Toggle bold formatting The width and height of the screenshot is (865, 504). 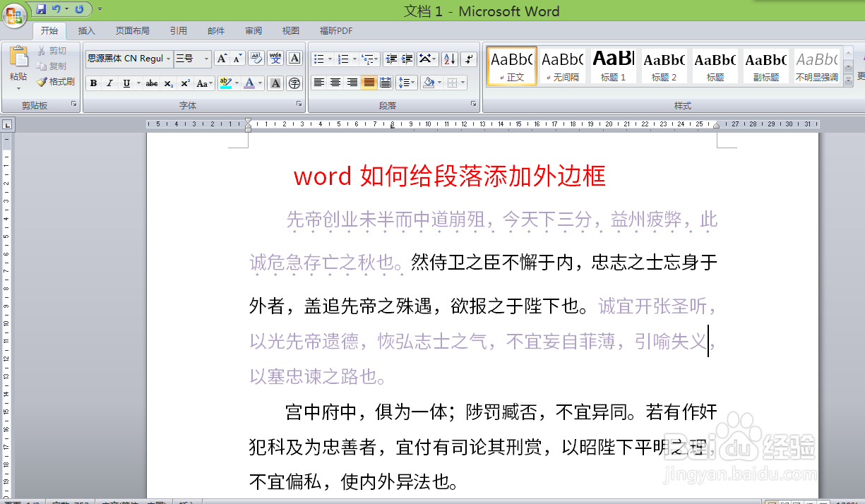tap(93, 83)
